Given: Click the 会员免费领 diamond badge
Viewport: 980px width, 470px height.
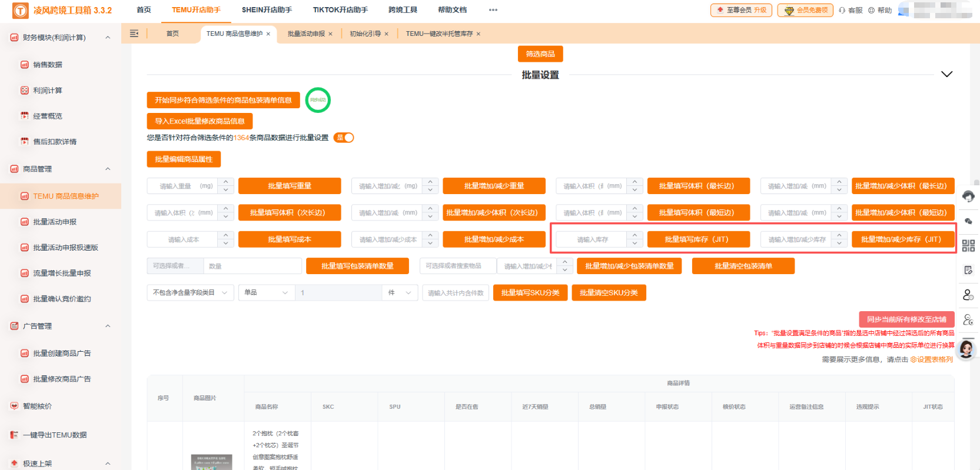Looking at the screenshot, I should tap(805, 10).
